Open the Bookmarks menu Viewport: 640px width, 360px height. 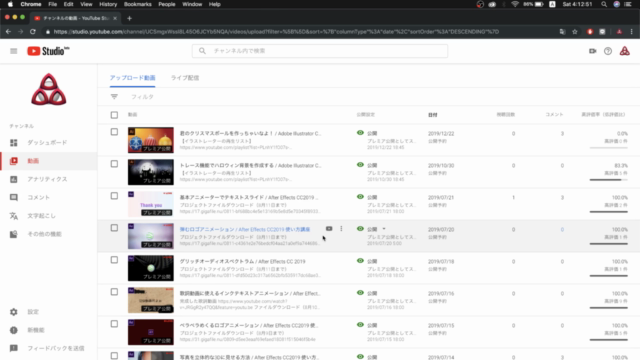point(138,4)
